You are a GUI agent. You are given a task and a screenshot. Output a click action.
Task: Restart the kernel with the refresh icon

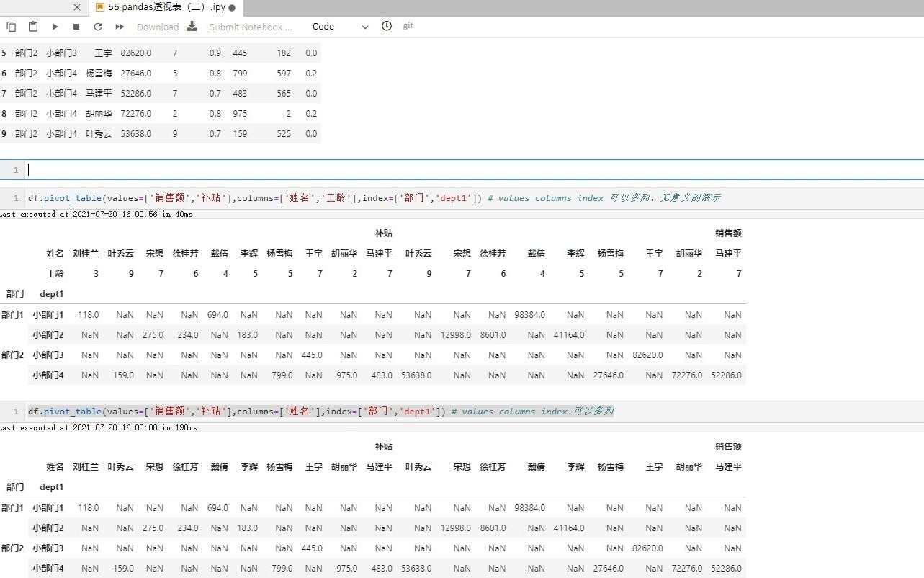pyautogui.click(x=98, y=27)
